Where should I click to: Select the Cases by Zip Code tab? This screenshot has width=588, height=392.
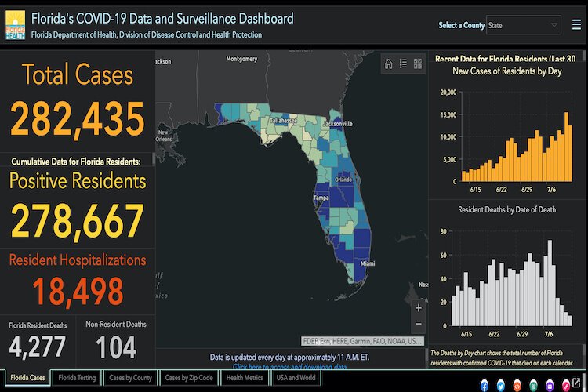(x=189, y=378)
